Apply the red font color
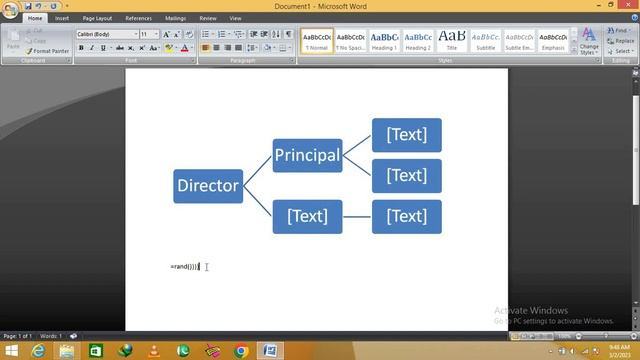 (x=184, y=48)
